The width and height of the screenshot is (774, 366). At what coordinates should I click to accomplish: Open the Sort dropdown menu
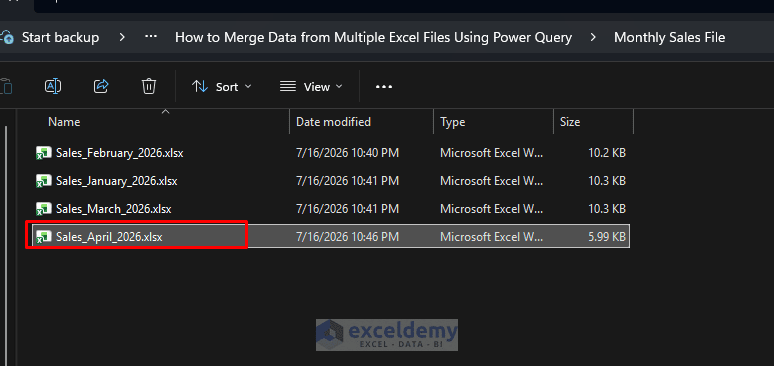222,87
